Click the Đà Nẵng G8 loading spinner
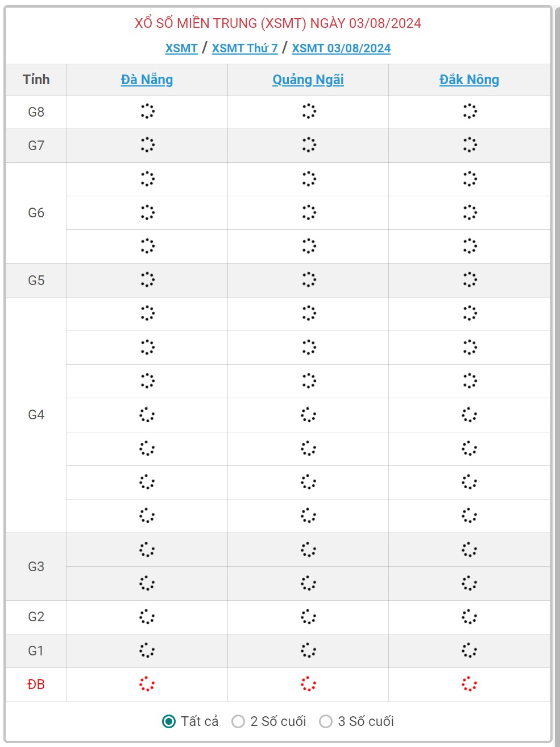The height and width of the screenshot is (747, 560). pyautogui.click(x=147, y=112)
